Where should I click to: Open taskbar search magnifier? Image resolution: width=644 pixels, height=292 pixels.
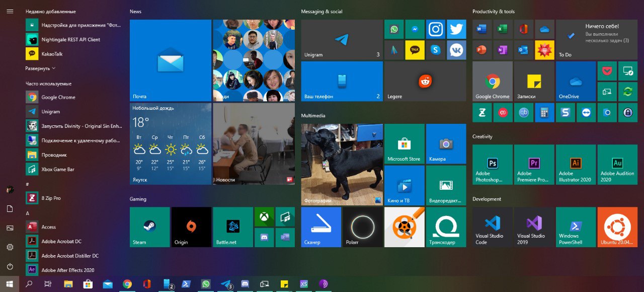click(29, 284)
